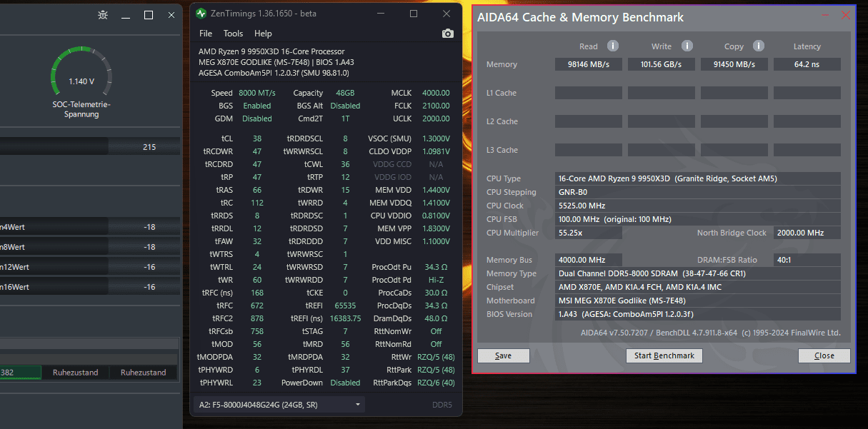This screenshot has width=868, height=429.
Task: Click the DRAM:FSB Ratio 40:1 field
Action: click(x=807, y=260)
